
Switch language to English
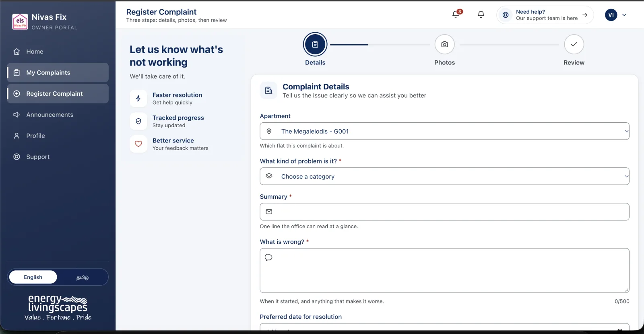(x=33, y=277)
